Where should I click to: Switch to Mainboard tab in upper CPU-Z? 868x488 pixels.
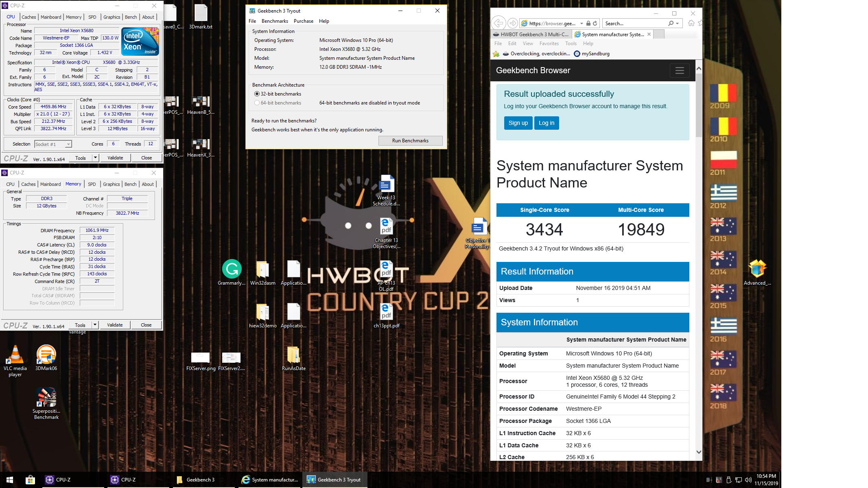[x=51, y=17]
